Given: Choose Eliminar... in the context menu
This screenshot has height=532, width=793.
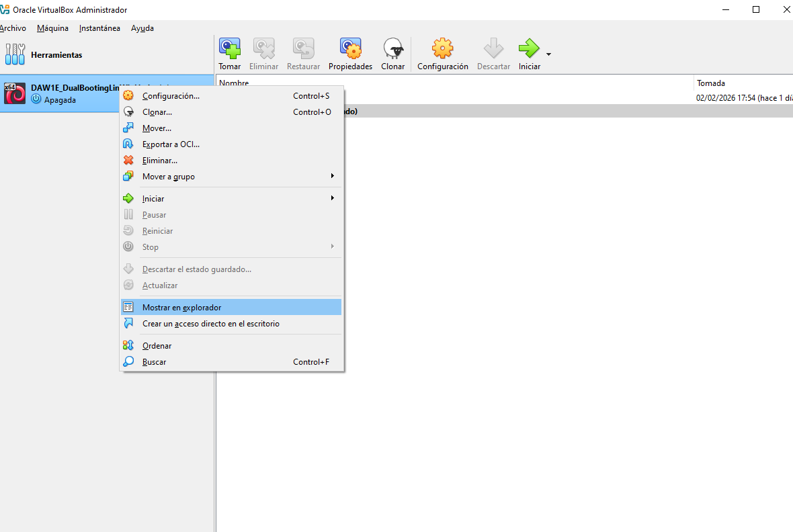Looking at the screenshot, I should tap(231, 161).
